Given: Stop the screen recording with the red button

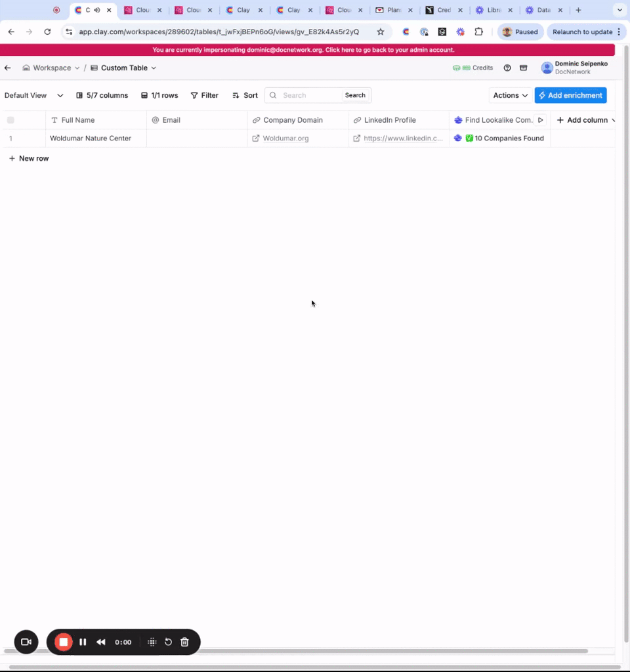Looking at the screenshot, I should coord(64,642).
